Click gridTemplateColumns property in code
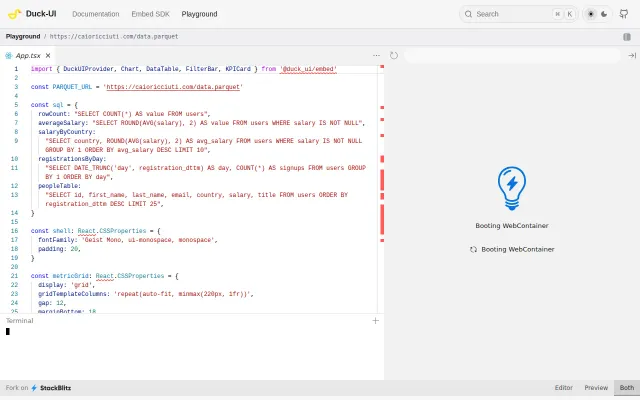 click(74, 294)
